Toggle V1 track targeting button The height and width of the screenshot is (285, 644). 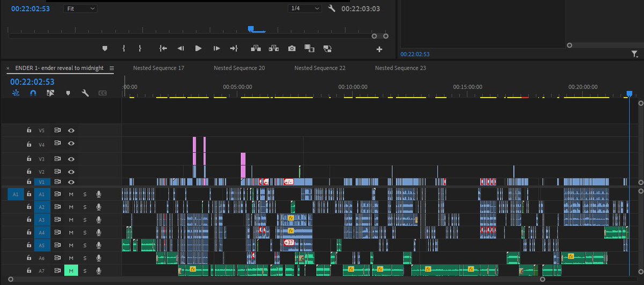tap(42, 182)
